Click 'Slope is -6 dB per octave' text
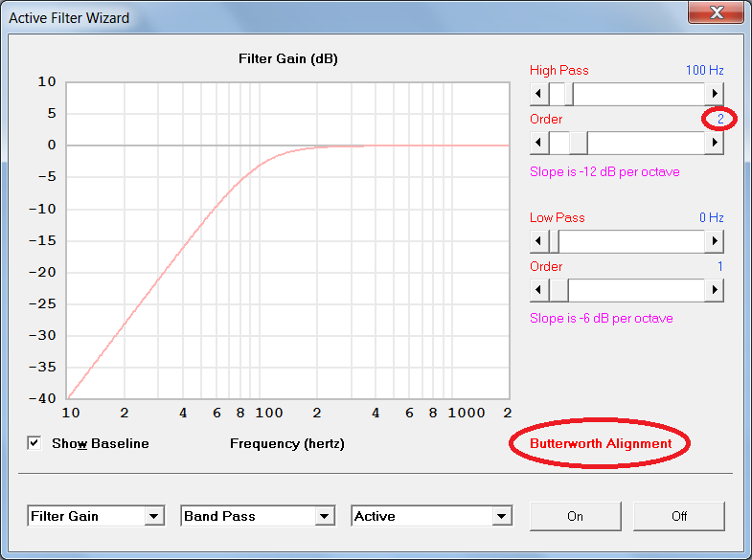This screenshot has width=752, height=560. coord(601,319)
